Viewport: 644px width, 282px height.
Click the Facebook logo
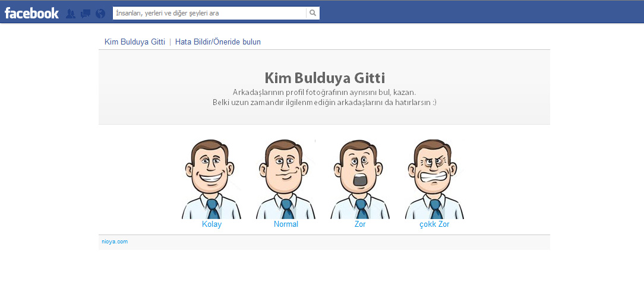(x=31, y=13)
